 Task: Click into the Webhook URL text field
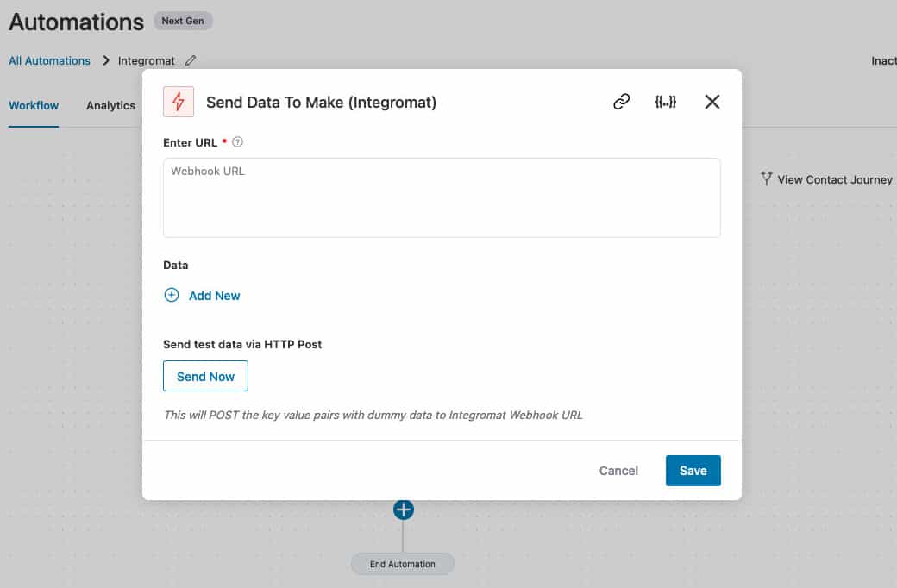point(442,197)
